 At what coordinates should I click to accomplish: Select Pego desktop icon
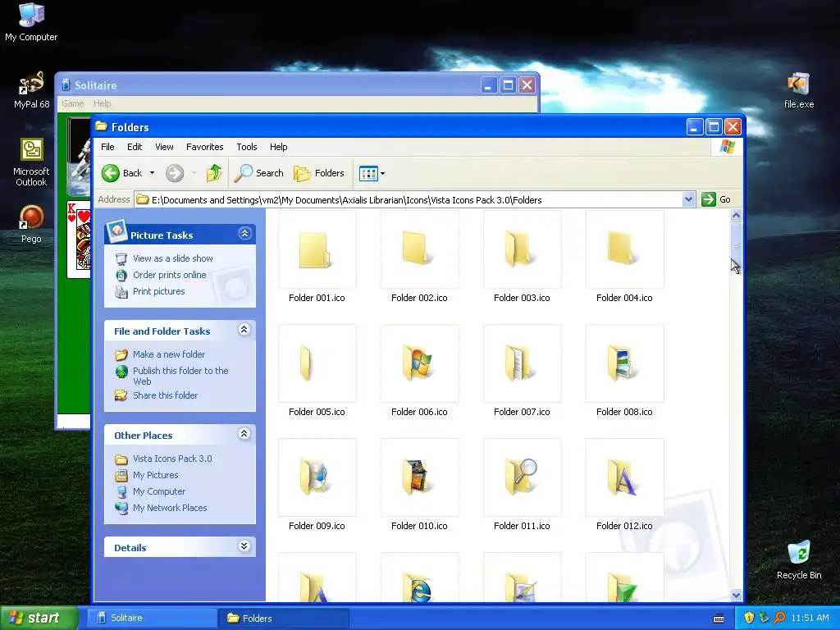[31, 224]
